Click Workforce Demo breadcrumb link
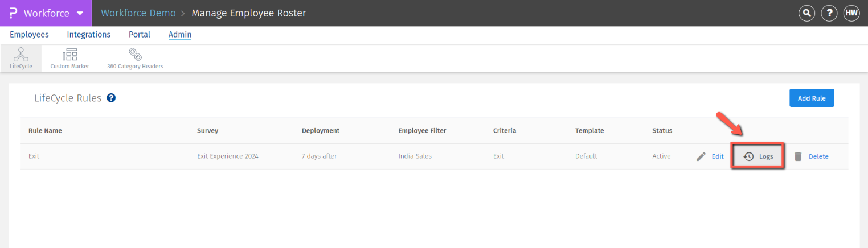Image resolution: width=868 pixels, height=248 pixels. (138, 13)
